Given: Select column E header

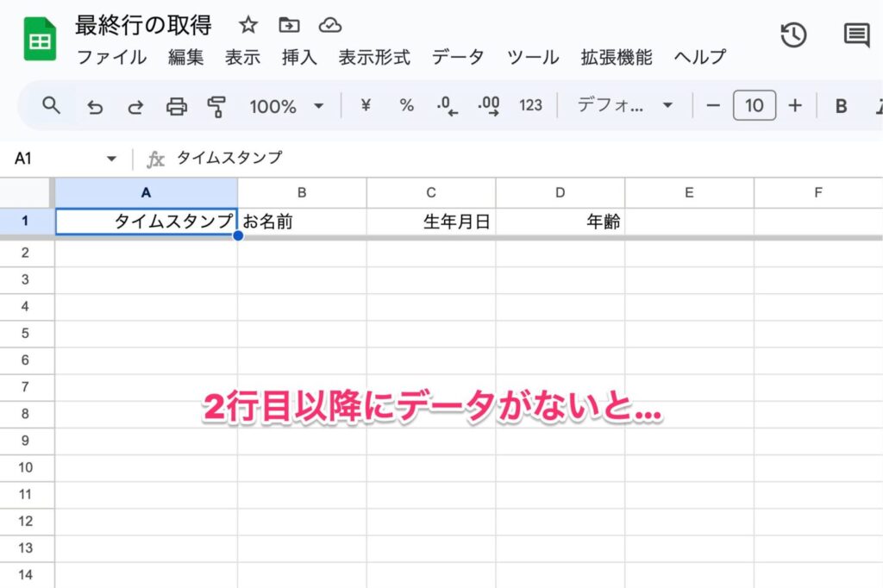Looking at the screenshot, I should pyautogui.click(x=689, y=192).
